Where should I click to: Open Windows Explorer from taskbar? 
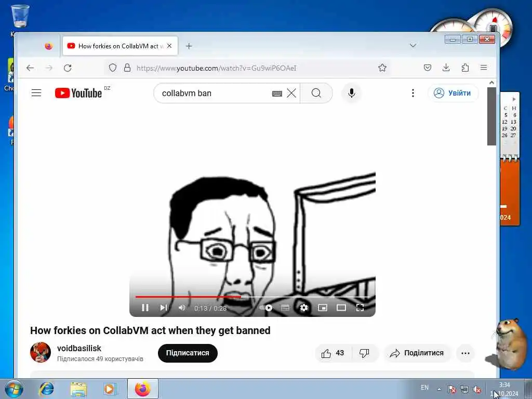tap(78, 389)
